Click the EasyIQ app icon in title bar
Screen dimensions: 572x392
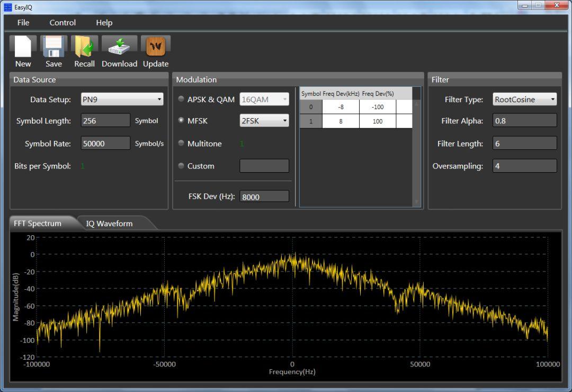7,7
